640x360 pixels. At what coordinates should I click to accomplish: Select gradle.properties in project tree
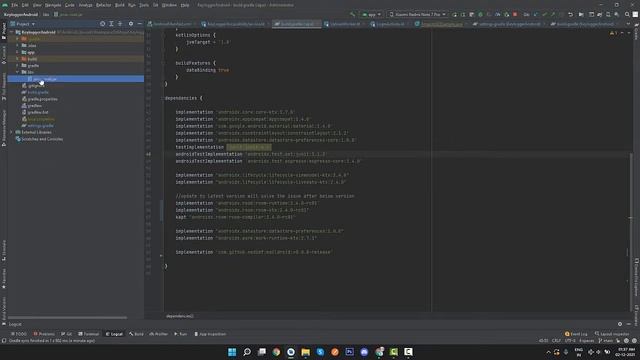click(40, 99)
